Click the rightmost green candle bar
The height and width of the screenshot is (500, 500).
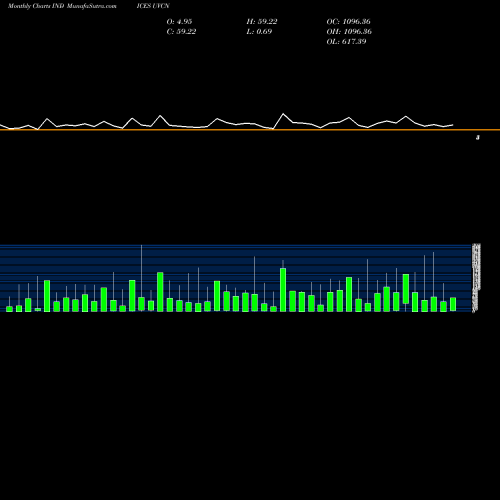(453, 304)
